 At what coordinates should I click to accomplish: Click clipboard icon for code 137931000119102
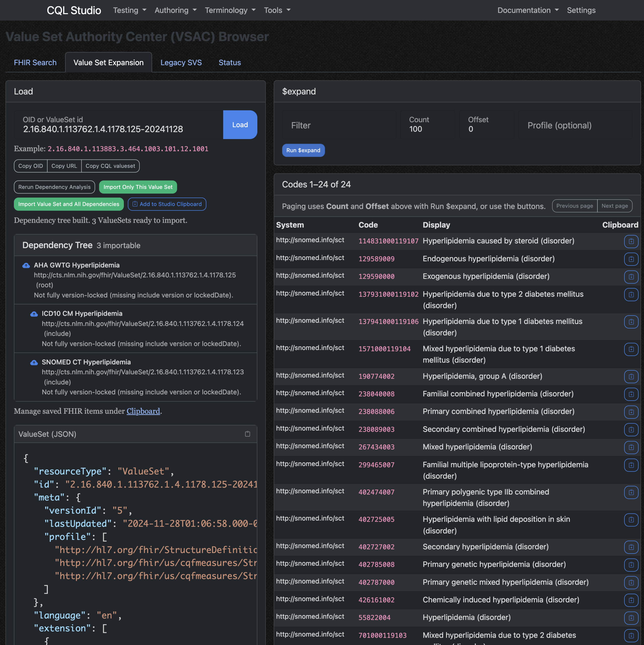coord(631,295)
